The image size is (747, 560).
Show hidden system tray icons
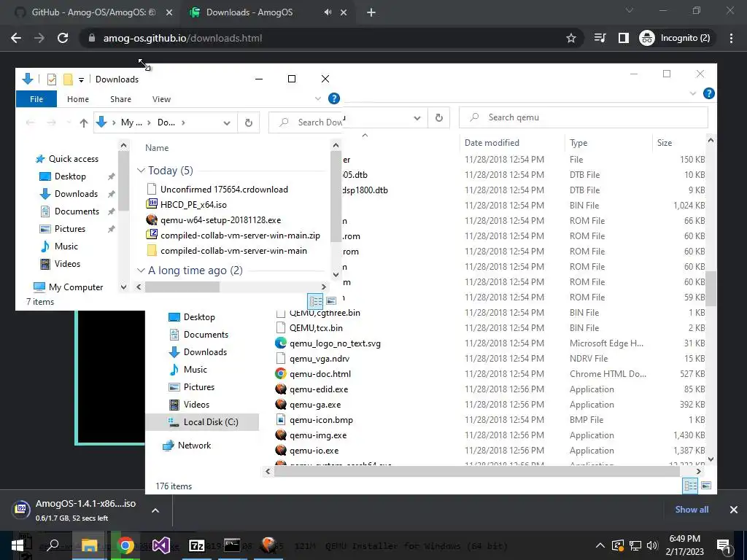[600, 545]
